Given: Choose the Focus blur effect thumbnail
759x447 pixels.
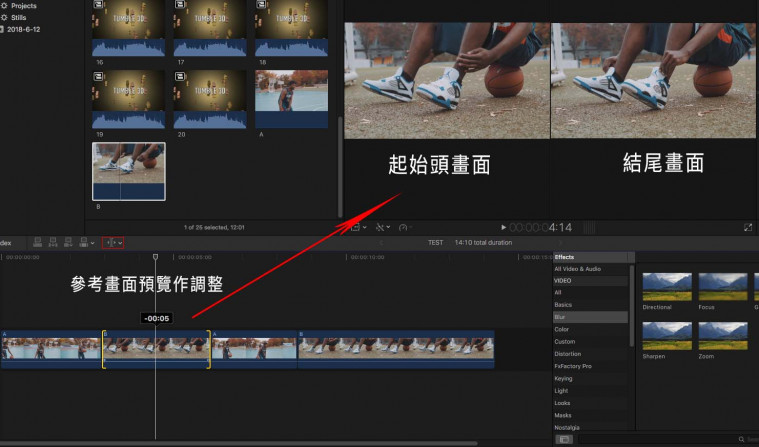Looking at the screenshot, I should [723, 287].
